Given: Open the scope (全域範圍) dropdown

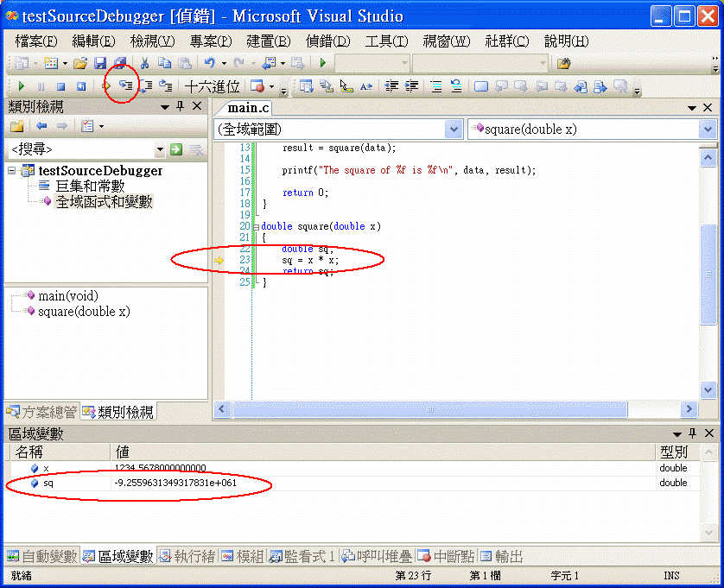Looking at the screenshot, I should tap(454, 130).
